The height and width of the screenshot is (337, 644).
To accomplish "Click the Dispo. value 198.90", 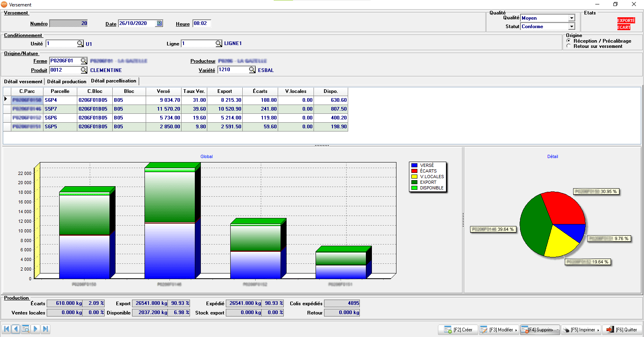I will (x=331, y=127).
